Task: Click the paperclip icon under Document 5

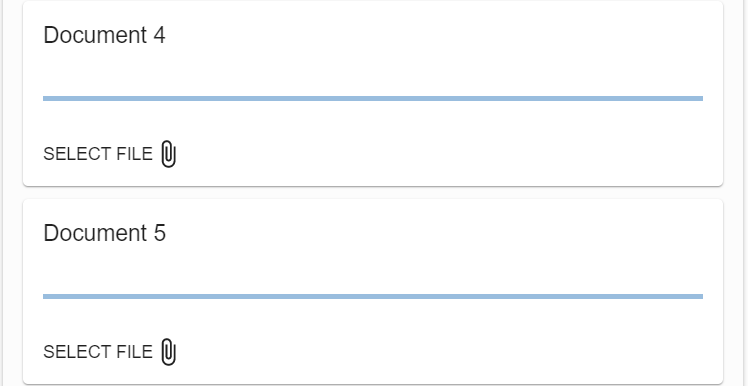Action: click(168, 352)
